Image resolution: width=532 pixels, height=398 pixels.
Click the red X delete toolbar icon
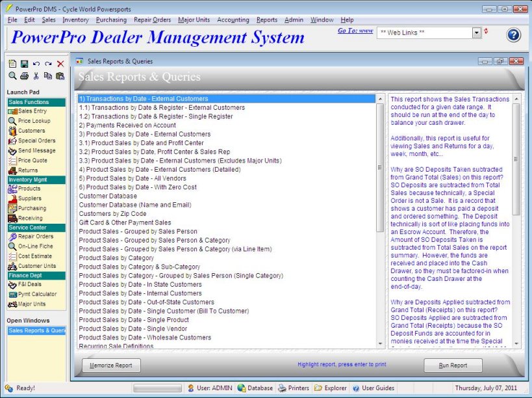click(60, 64)
